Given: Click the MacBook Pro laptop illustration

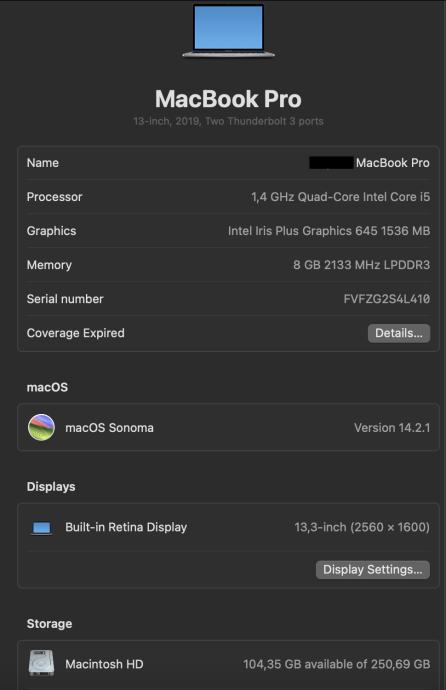Looking at the screenshot, I should [x=228, y=30].
